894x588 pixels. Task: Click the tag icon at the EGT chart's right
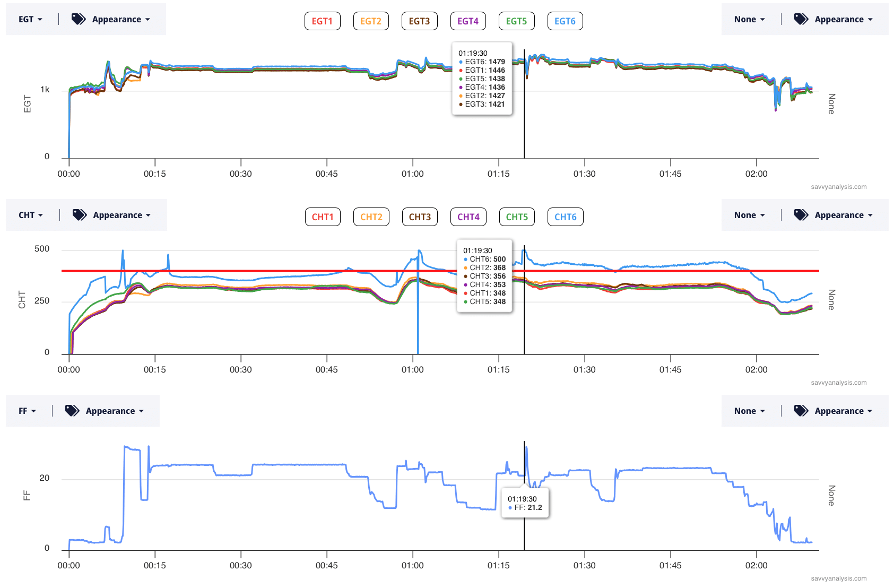[x=801, y=19]
